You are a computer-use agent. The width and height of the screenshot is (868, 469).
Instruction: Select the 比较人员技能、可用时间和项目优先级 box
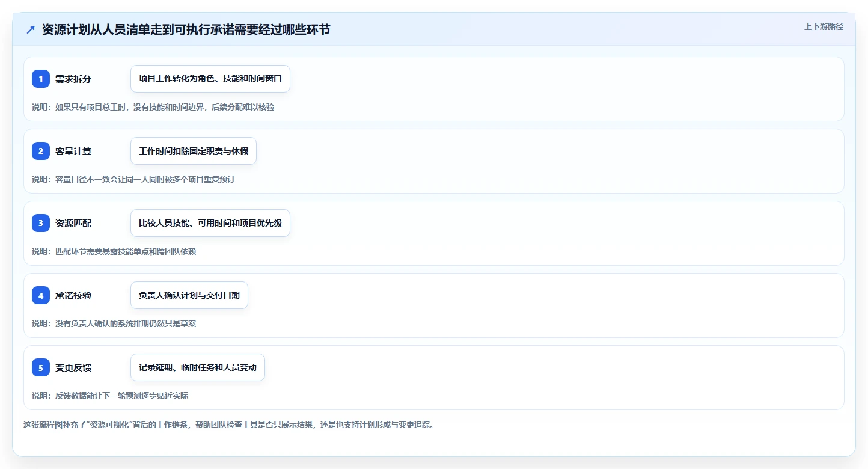pos(210,223)
